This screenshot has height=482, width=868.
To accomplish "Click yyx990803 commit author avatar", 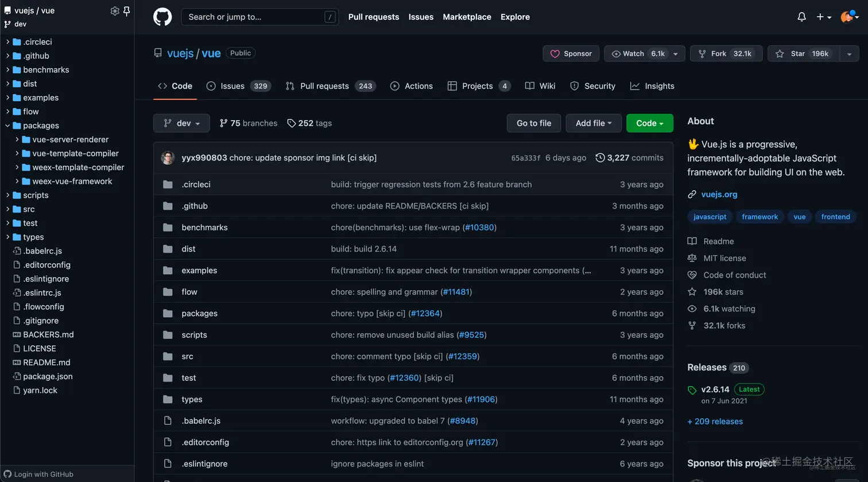I will click(x=168, y=157).
